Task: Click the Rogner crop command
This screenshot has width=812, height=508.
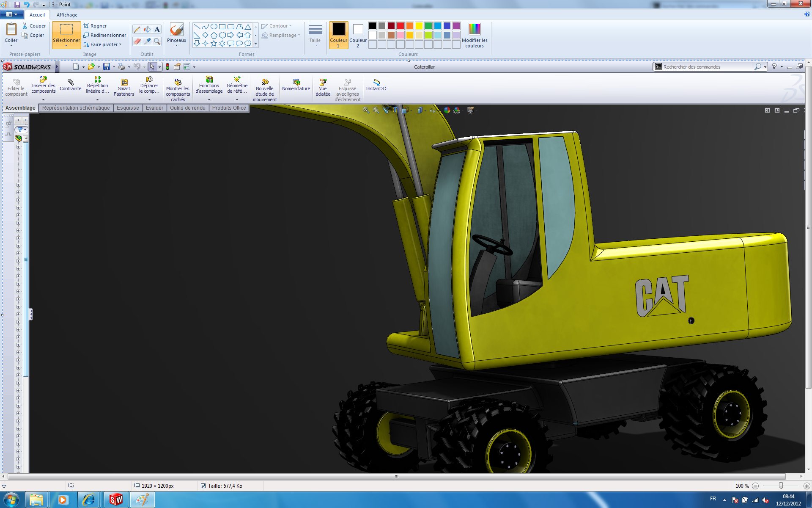Action: tap(95, 26)
